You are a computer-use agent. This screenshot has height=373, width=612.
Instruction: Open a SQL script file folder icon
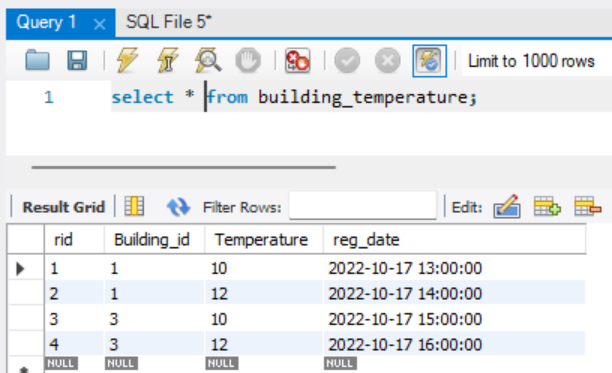37,60
